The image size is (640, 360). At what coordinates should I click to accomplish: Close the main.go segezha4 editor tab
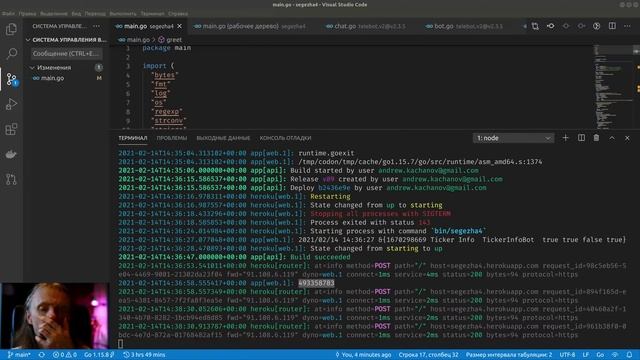tap(180, 26)
